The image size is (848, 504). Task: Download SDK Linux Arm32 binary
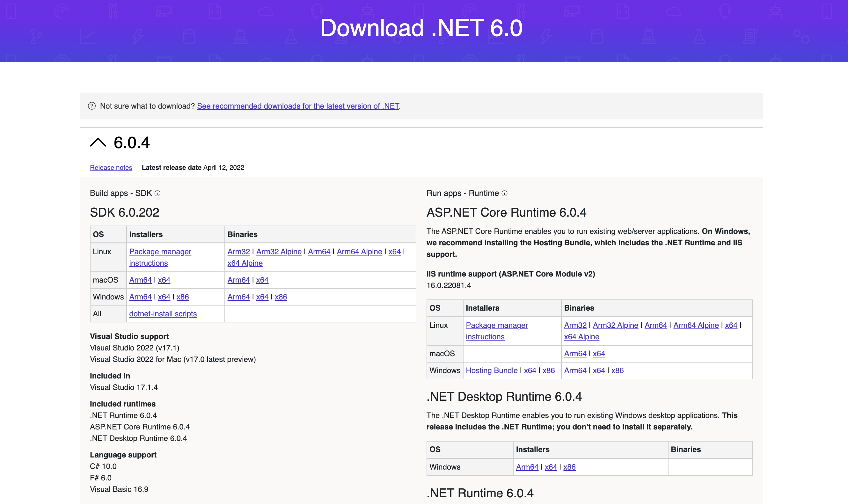pyautogui.click(x=238, y=251)
